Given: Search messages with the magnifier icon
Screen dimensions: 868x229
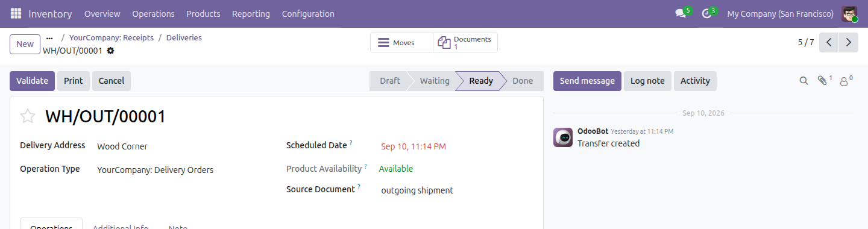Looking at the screenshot, I should click(x=804, y=81).
